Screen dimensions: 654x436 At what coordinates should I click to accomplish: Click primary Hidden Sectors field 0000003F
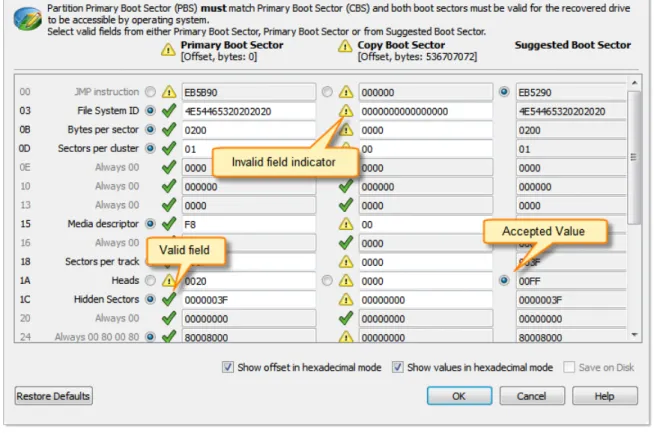[249, 300]
